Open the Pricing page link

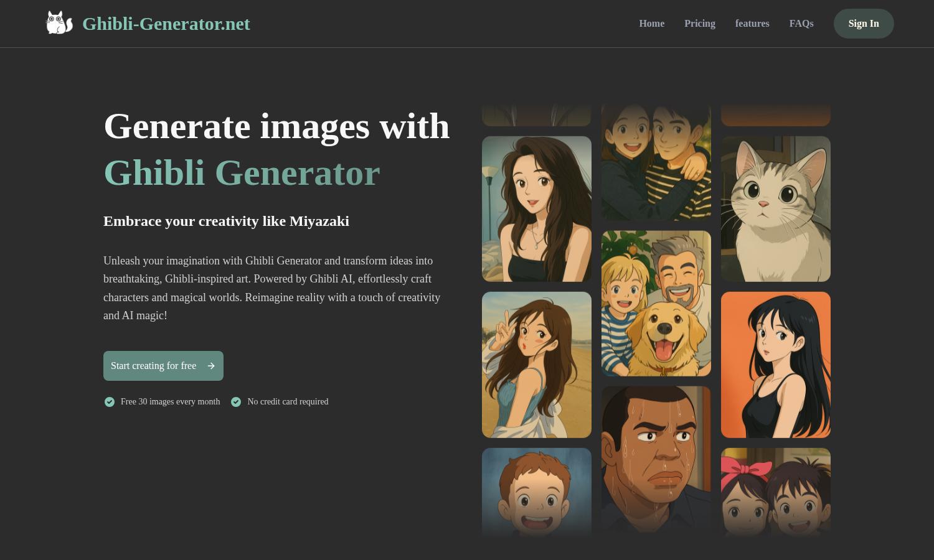699,24
